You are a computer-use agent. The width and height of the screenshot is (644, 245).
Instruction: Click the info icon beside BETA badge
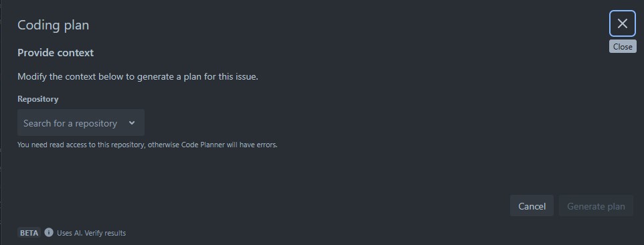click(x=49, y=233)
